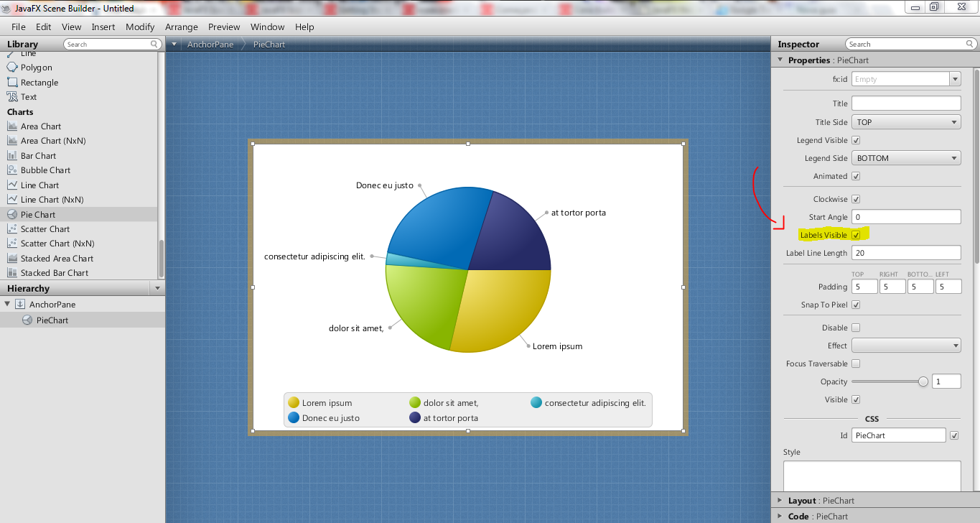Toggle the Clockwise checkbox
This screenshot has height=523, width=980.
click(x=856, y=200)
